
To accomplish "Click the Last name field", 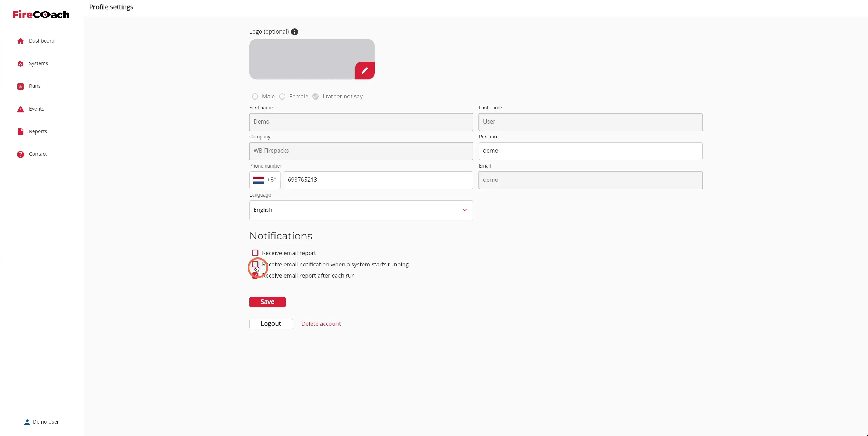I will point(591,122).
